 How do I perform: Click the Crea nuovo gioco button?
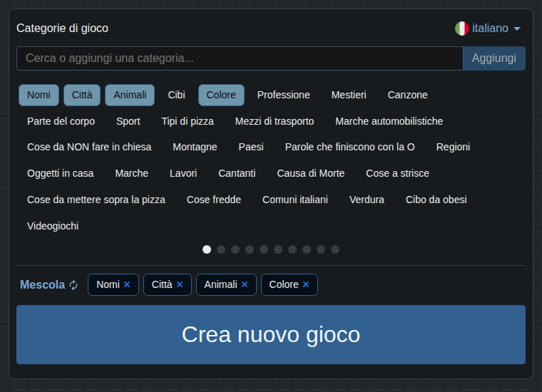(271, 335)
